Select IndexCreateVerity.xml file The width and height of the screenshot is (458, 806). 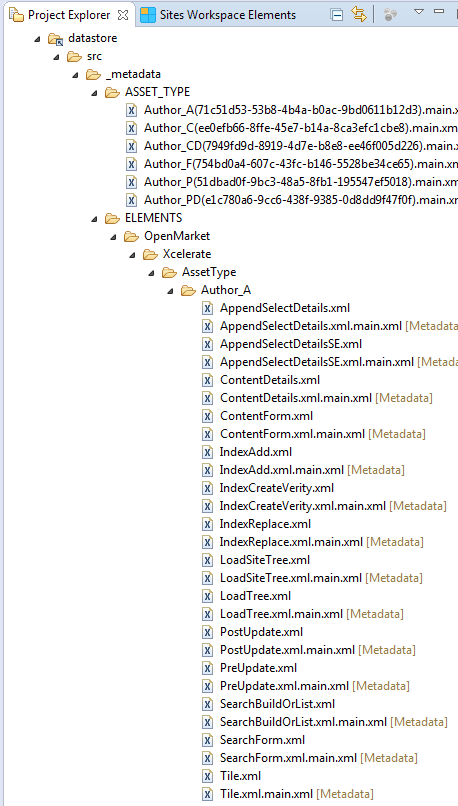(x=277, y=488)
